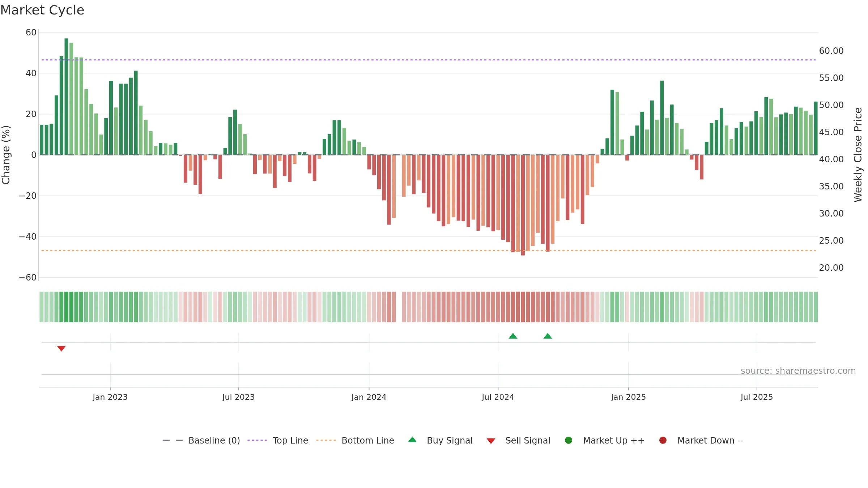868x488 pixels.
Task: Toggle the Top Line legend entry
Action: (x=278, y=440)
